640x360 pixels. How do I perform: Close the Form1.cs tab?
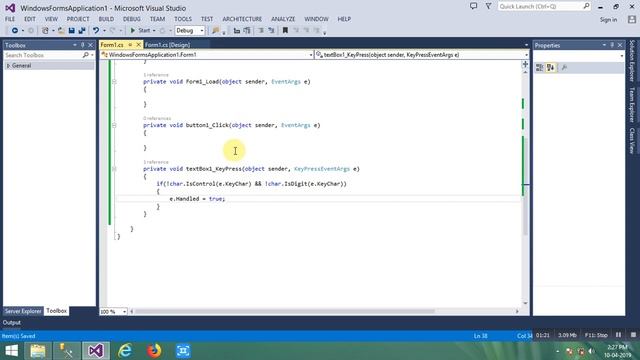[139, 45]
